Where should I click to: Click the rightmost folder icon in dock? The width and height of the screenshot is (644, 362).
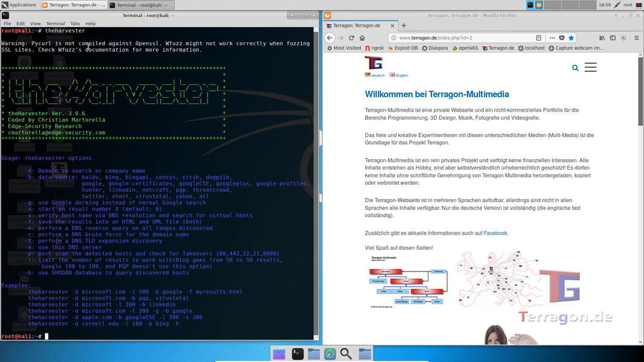click(x=365, y=354)
